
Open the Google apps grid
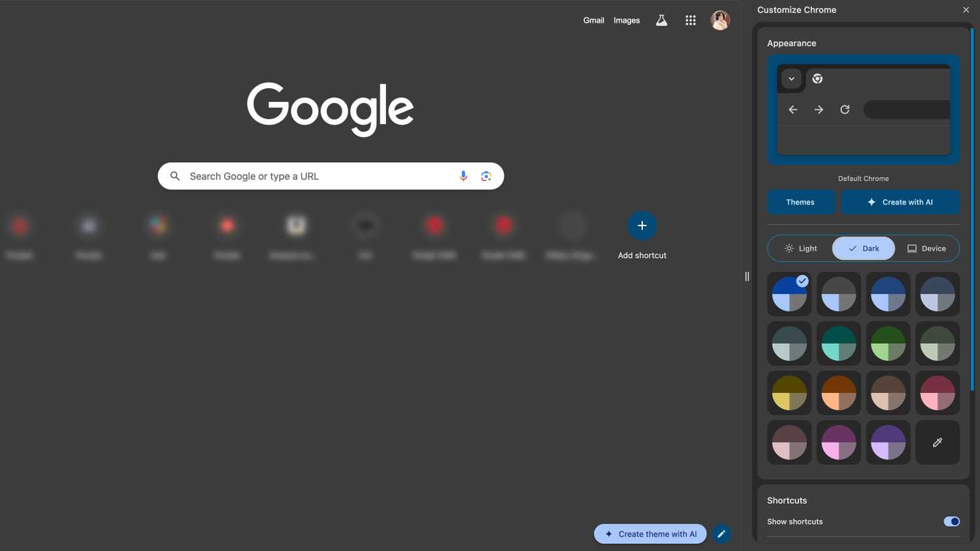point(691,20)
